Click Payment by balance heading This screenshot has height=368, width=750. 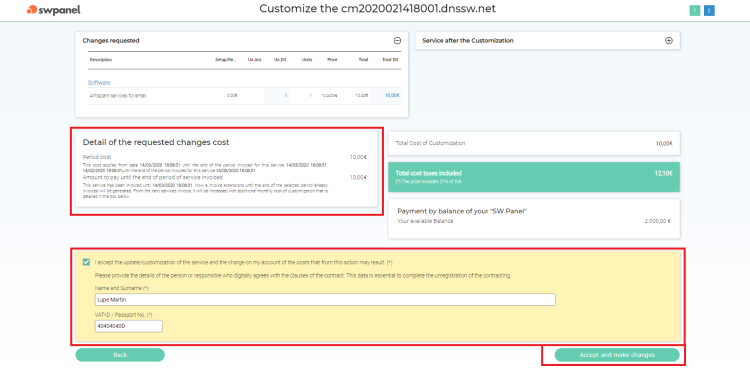pyautogui.click(x=462, y=211)
